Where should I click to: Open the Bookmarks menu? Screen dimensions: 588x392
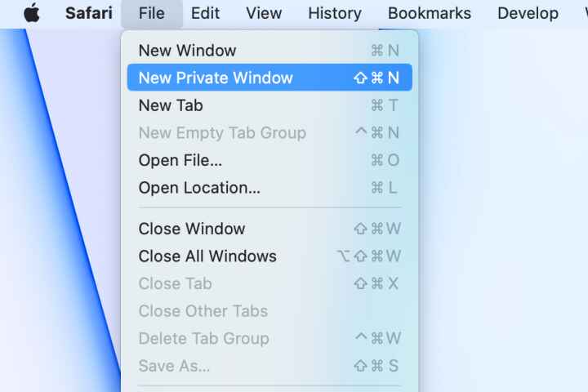[430, 13]
